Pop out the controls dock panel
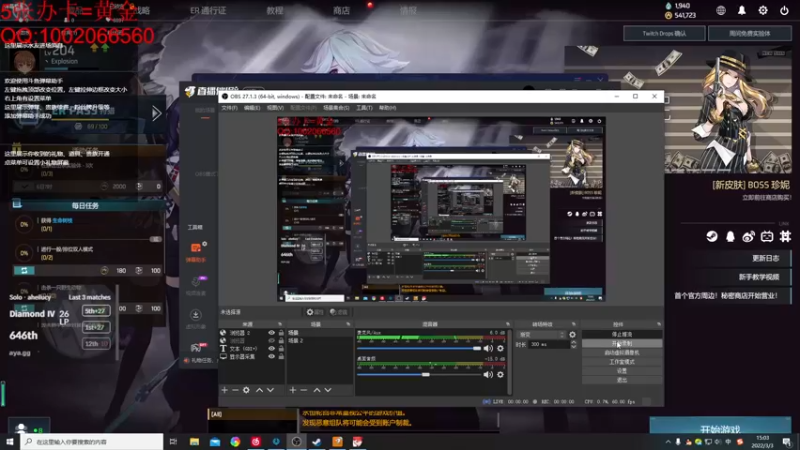The height and width of the screenshot is (450, 800). 659,324
